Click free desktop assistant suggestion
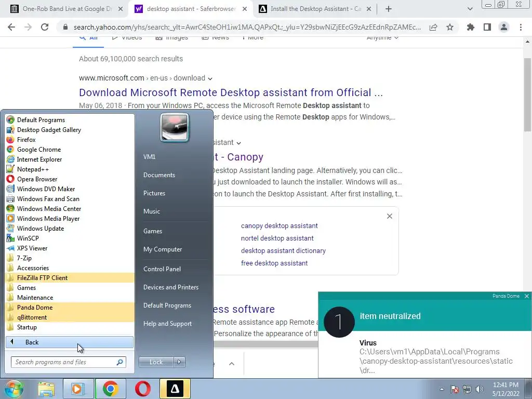 (x=274, y=263)
